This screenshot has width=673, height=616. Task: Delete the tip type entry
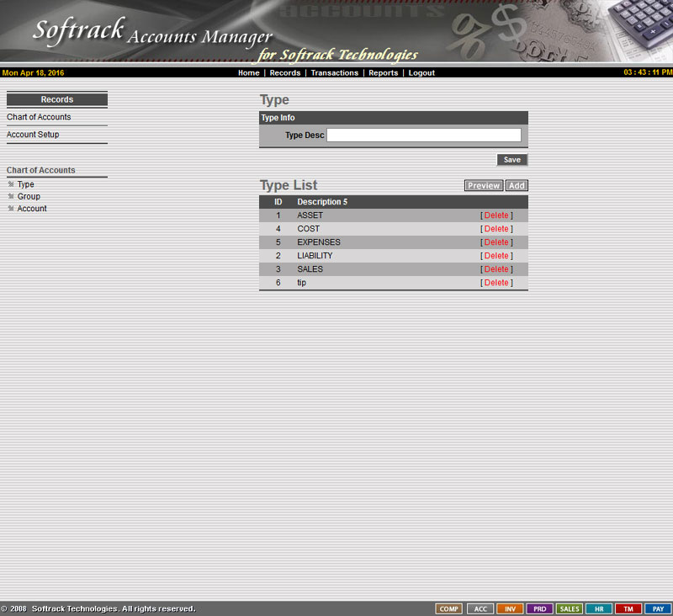(496, 283)
